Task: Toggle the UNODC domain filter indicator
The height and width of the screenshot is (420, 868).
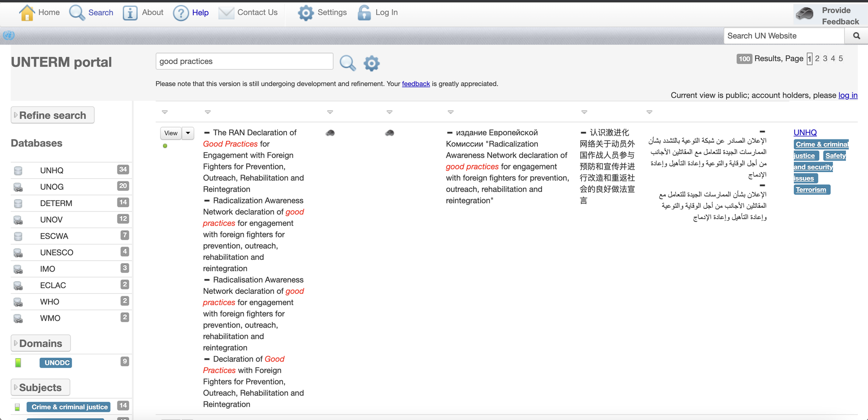Action: click(18, 363)
